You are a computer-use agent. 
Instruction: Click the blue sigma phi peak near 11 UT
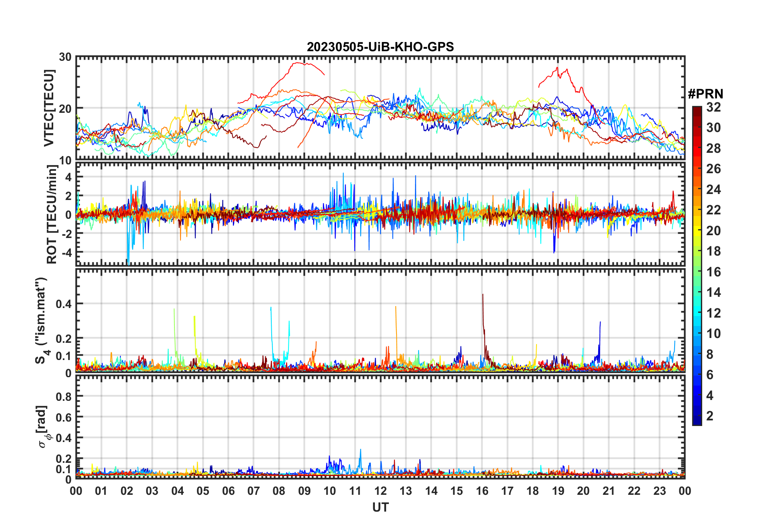pyautogui.click(x=360, y=450)
